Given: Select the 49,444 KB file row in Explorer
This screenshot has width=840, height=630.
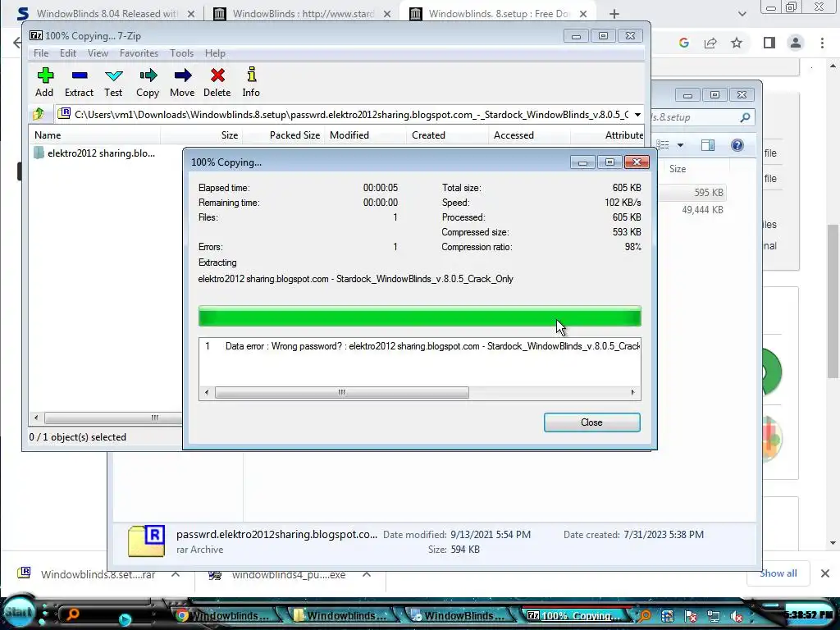Looking at the screenshot, I should [702, 210].
